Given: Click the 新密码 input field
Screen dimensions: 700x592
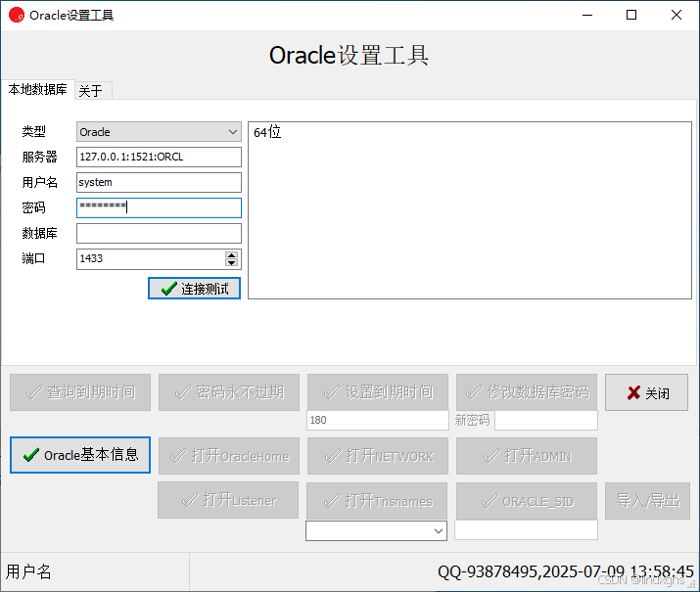Looking at the screenshot, I should pyautogui.click(x=546, y=420).
